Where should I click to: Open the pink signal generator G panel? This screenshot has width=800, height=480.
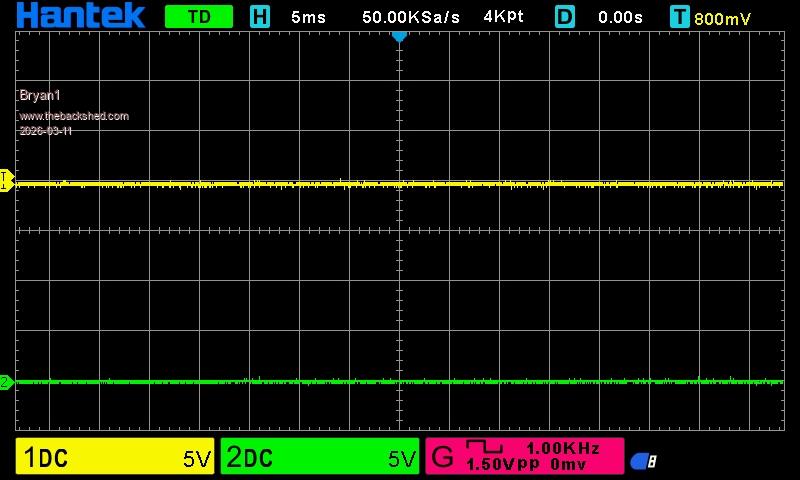(x=525, y=457)
